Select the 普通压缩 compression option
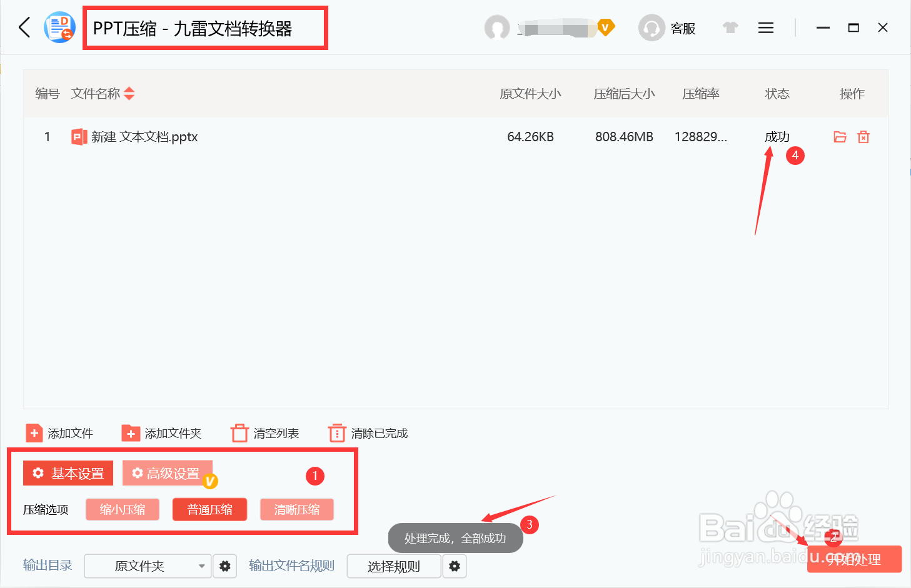Viewport: 911px width, 588px height. tap(209, 509)
